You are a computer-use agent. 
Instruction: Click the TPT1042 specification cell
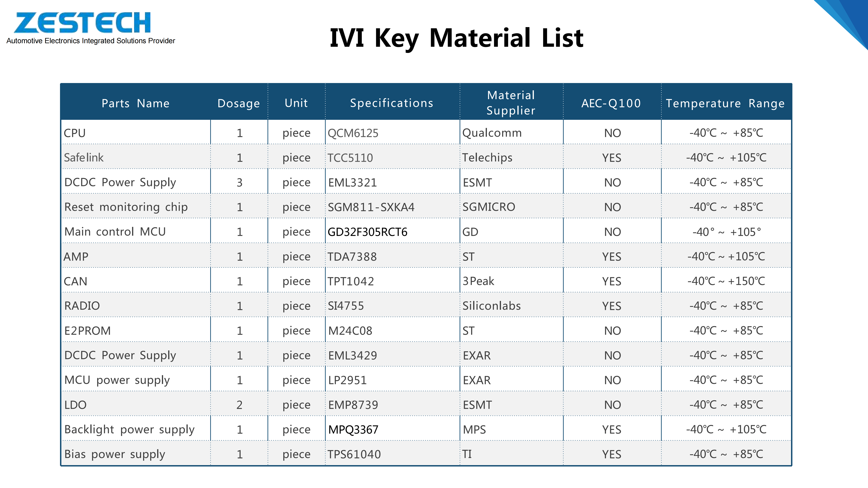(x=351, y=281)
